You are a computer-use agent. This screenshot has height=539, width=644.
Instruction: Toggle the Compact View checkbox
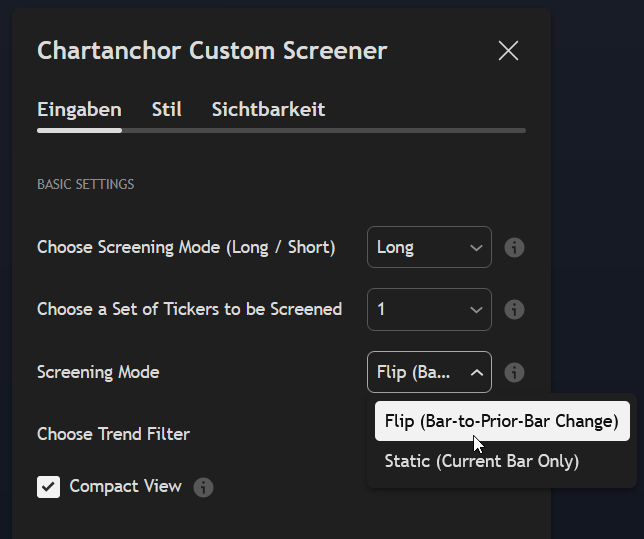click(49, 487)
